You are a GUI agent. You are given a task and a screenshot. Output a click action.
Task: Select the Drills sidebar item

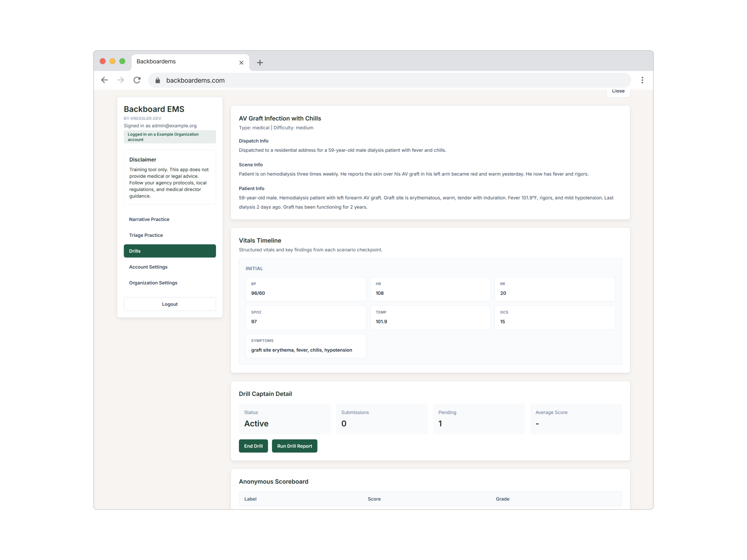170,251
